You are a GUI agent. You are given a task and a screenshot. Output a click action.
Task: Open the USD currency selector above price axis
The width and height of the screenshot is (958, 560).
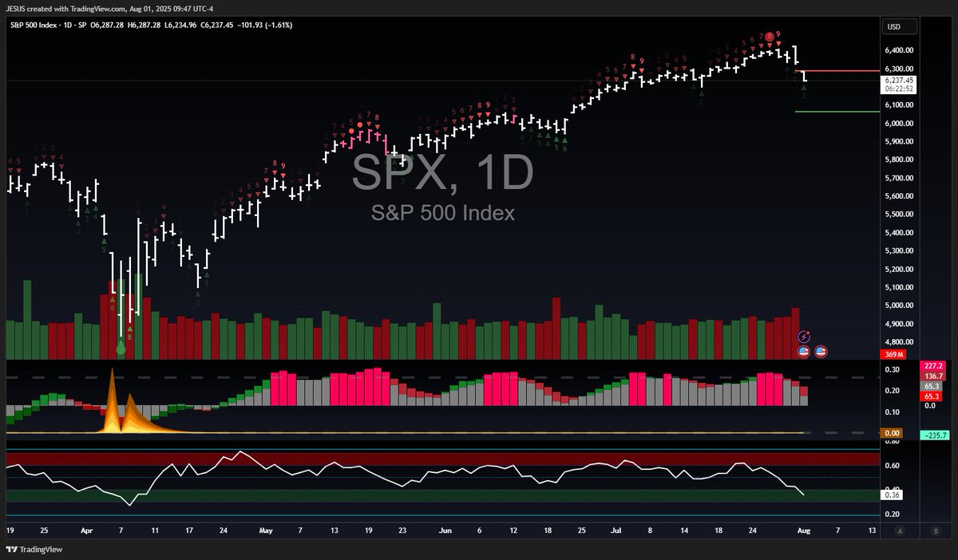[899, 26]
